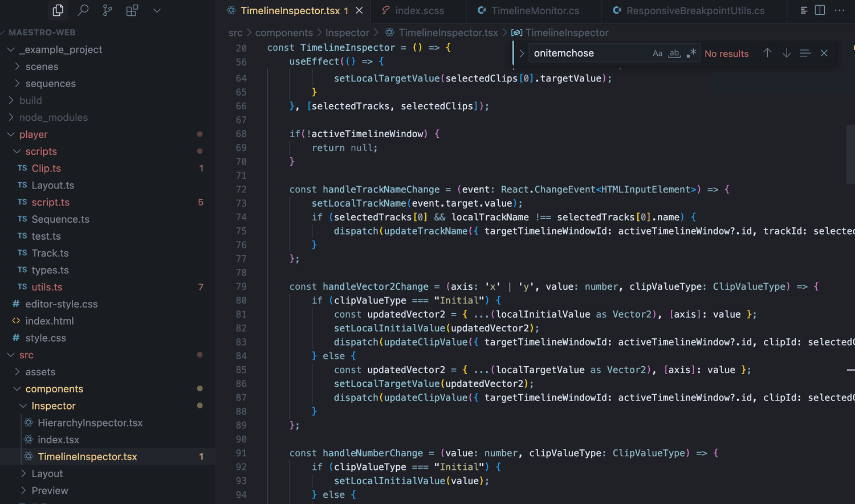Open the Extensions view icon
This screenshot has height=504, width=855.
[x=132, y=10]
